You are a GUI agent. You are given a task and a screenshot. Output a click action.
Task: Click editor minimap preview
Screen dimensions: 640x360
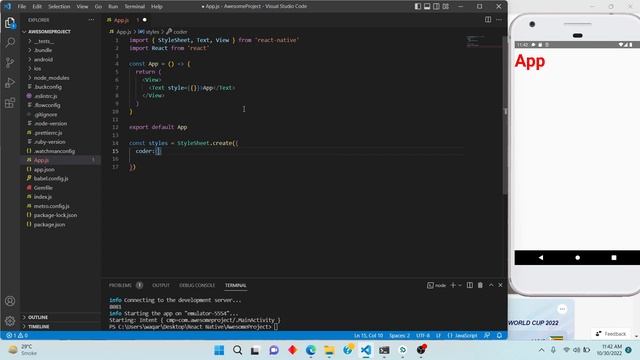coord(483,42)
